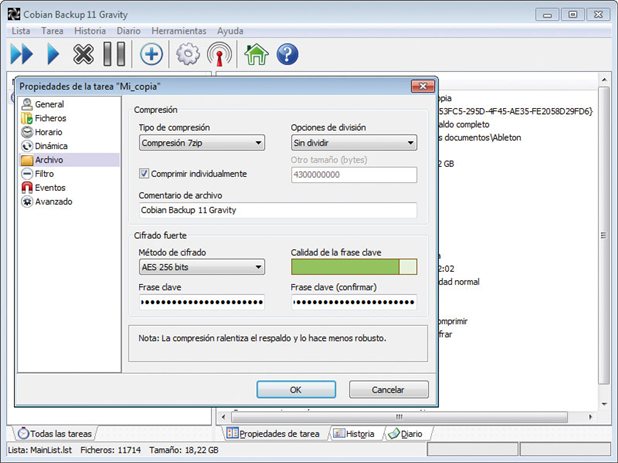Click the horizontal scroll left arrow
Screen dimensions: 618x463
(223, 417)
